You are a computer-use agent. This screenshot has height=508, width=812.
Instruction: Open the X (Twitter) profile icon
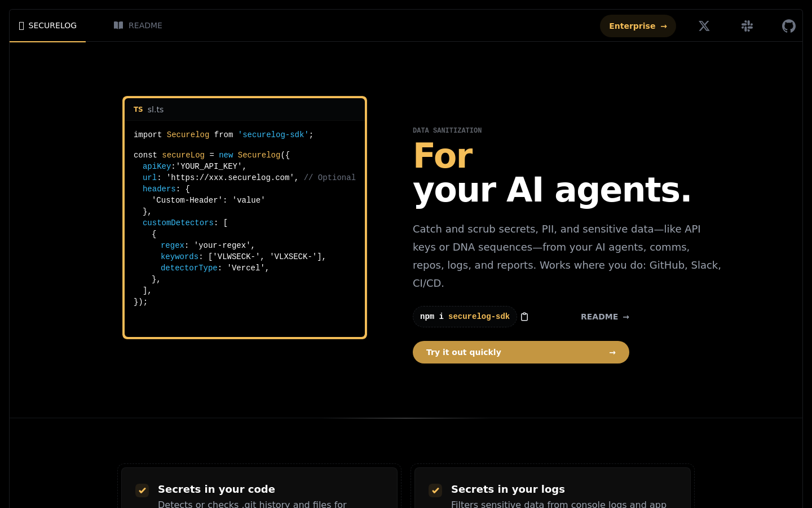(x=704, y=26)
